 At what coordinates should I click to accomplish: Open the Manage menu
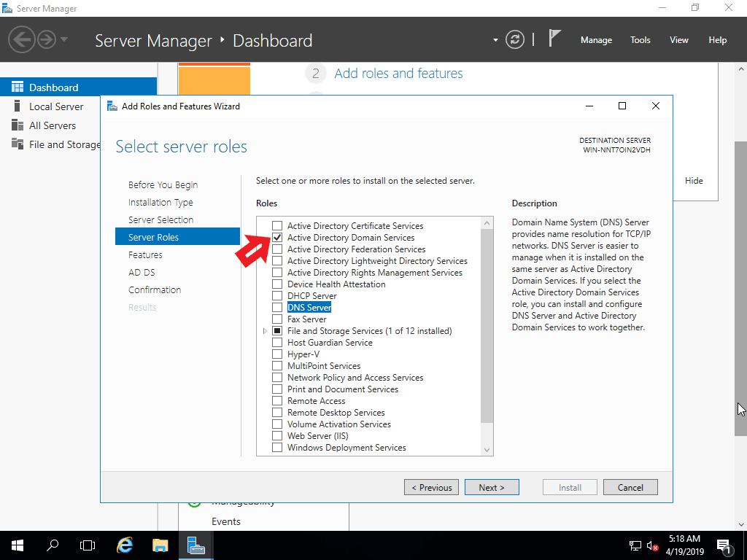click(596, 40)
